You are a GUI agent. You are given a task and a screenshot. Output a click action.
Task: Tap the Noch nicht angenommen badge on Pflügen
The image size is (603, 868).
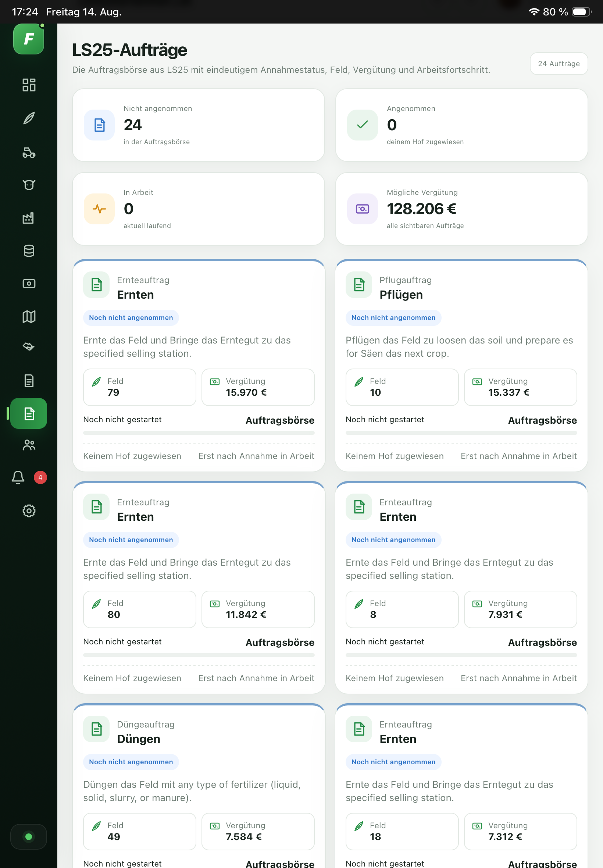(x=393, y=318)
